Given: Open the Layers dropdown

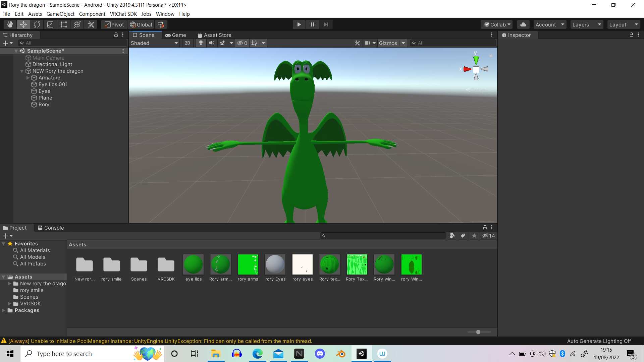Looking at the screenshot, I should (586, 24).
